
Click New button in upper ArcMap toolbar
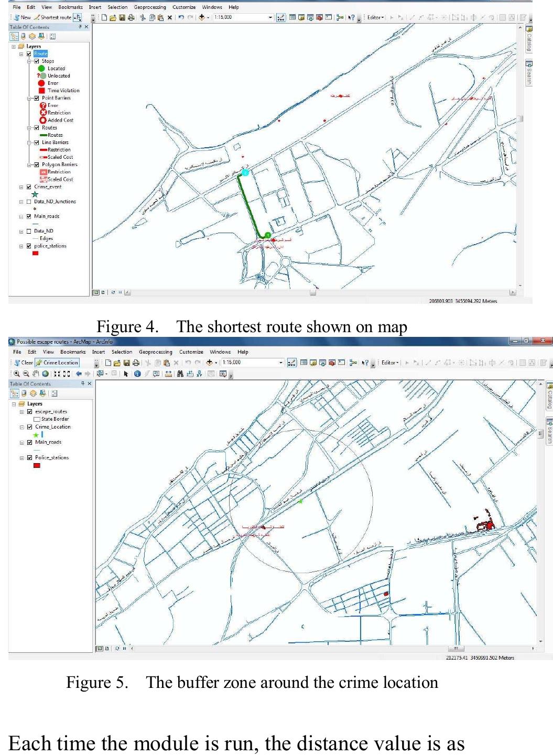point(22,17)
